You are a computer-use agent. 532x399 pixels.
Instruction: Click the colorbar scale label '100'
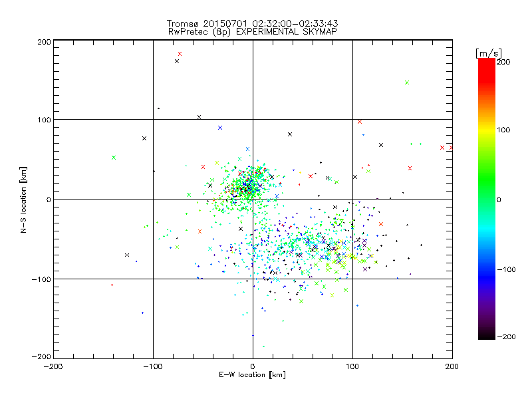point(503,130)
